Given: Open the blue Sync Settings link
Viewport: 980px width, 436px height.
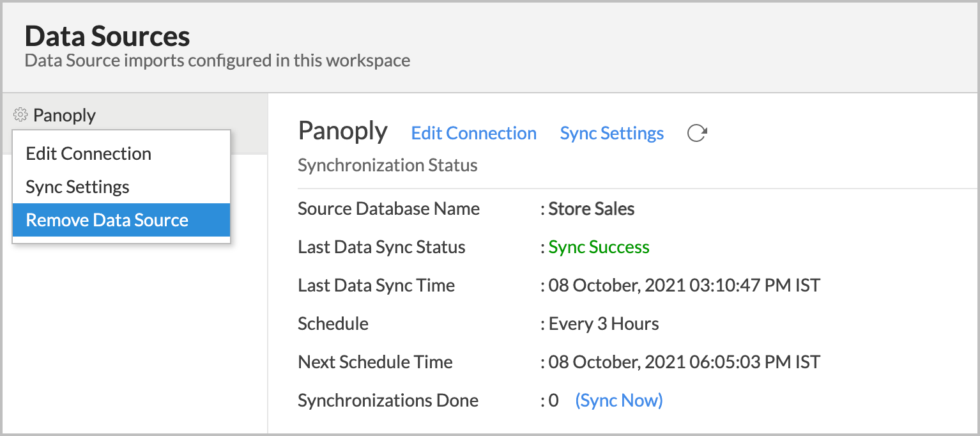Looking at the screenshot, I should [612, 133].
